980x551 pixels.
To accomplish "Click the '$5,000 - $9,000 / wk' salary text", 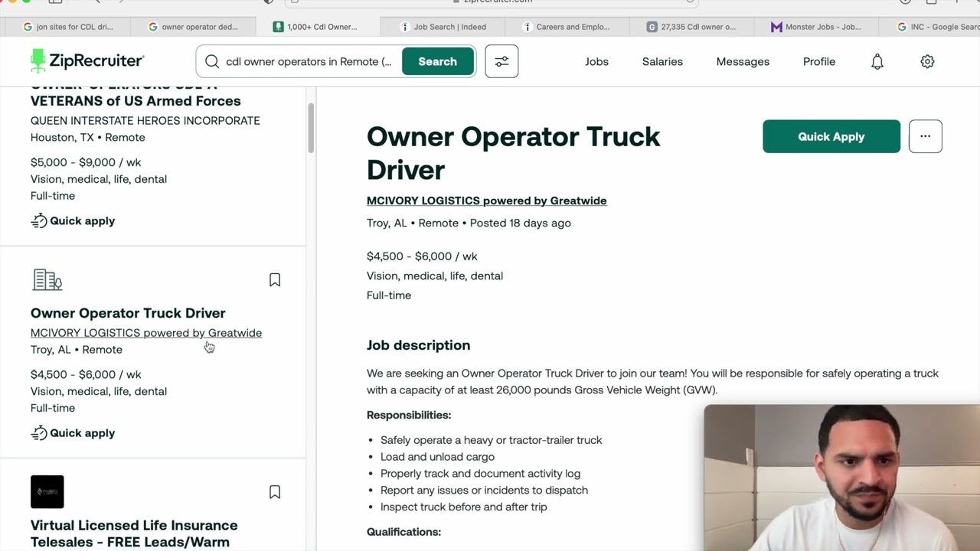I will [x=86, y=162].
